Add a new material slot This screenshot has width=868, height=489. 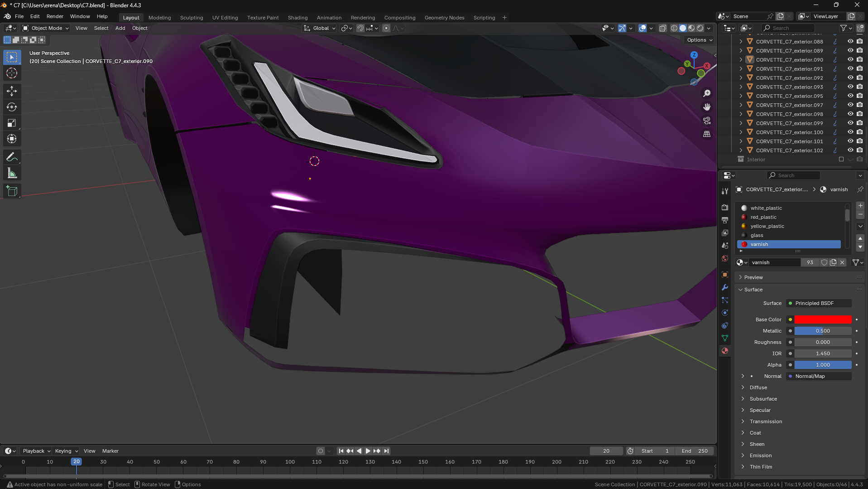pos(860,206)
